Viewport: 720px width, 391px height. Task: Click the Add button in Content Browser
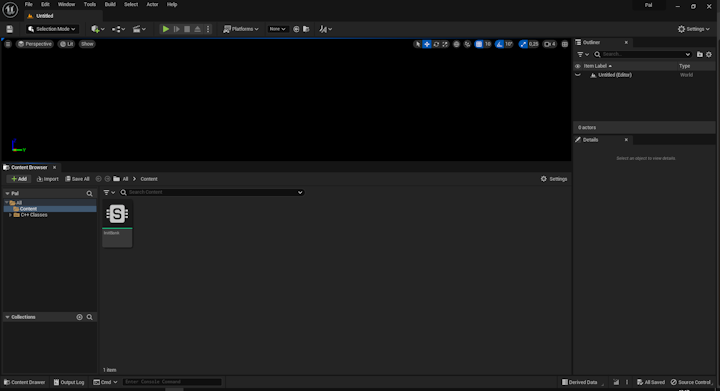19,179
